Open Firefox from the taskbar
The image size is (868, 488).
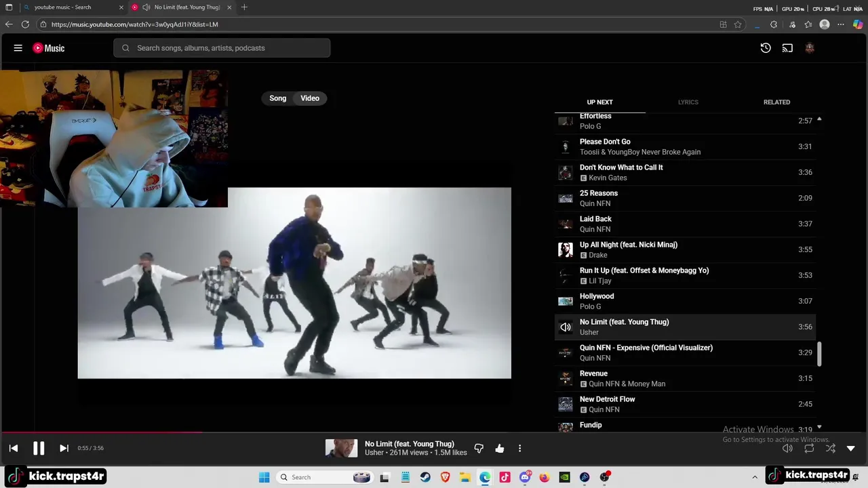(x=545, y=477)
